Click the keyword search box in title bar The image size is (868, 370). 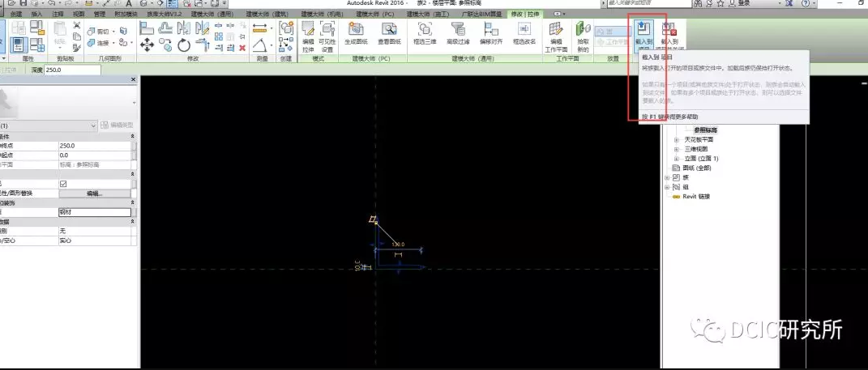pyautogui.click(x=649, y=3)
